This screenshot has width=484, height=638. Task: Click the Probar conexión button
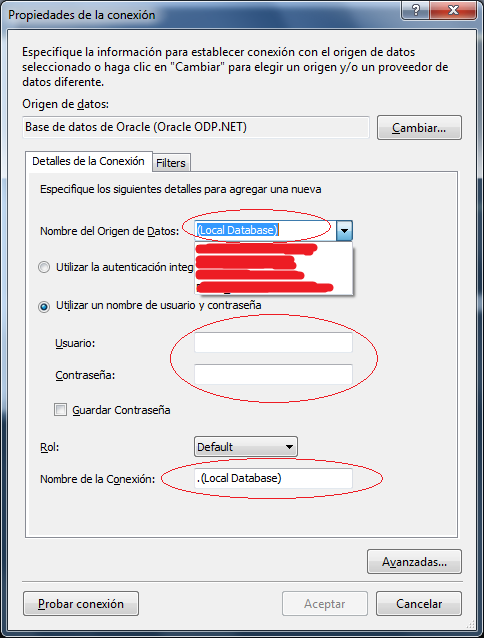81,604
